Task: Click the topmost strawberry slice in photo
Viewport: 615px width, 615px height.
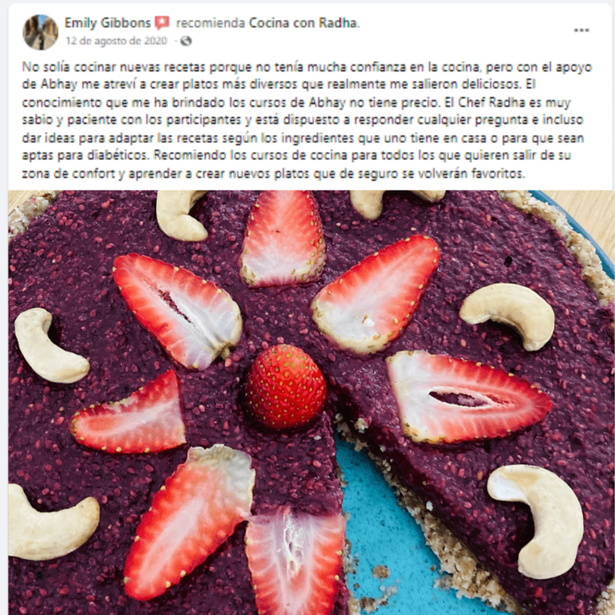Action: coord(283,238)
